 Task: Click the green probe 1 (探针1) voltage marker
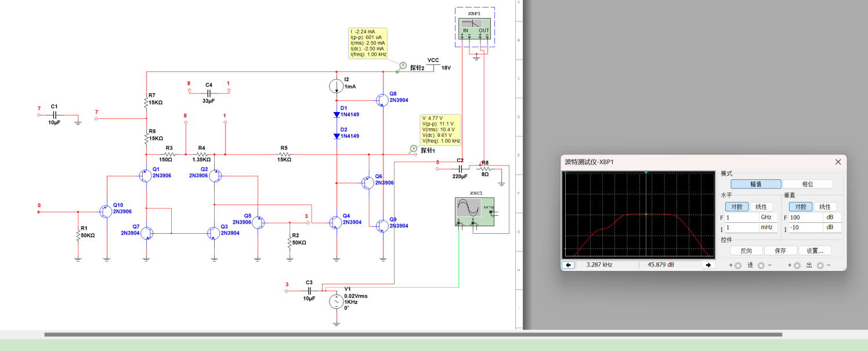click(414, 149)
